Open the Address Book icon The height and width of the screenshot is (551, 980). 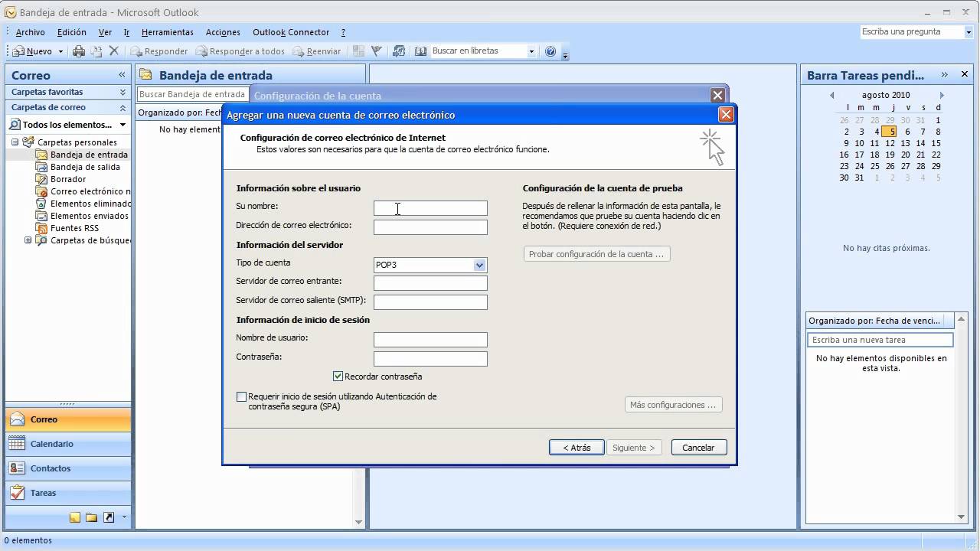coord(420,51)
